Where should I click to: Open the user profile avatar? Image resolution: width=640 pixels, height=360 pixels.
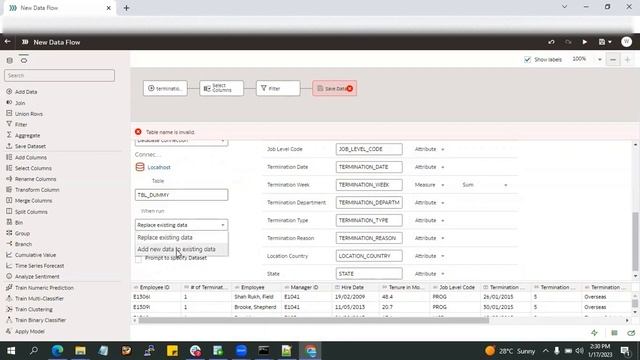627,42
